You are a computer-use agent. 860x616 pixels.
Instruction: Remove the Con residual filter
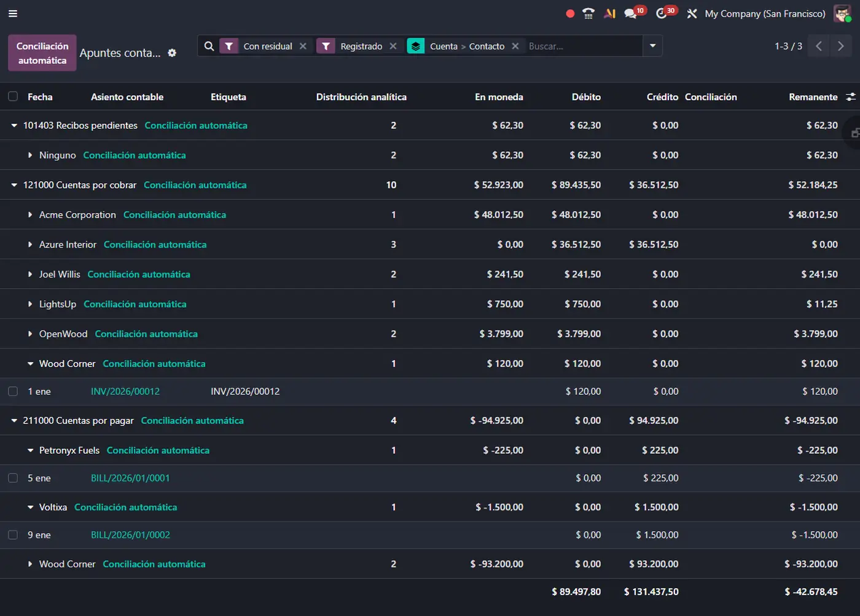(x=303, y=46)
